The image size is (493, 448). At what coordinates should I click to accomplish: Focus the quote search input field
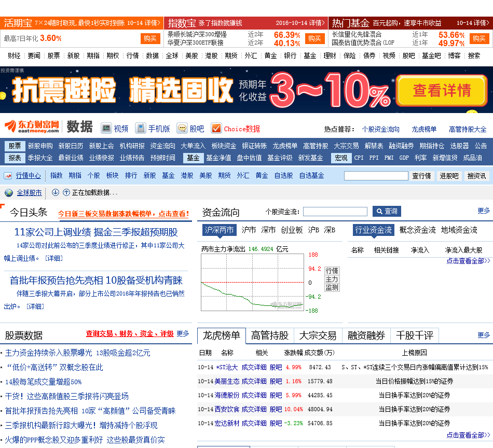(x=376, y=176)
